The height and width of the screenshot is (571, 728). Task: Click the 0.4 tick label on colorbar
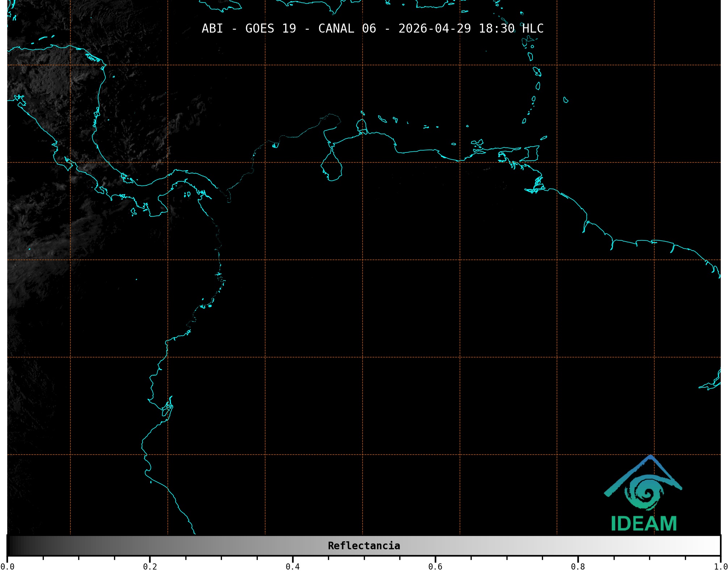tap(293, 566)
